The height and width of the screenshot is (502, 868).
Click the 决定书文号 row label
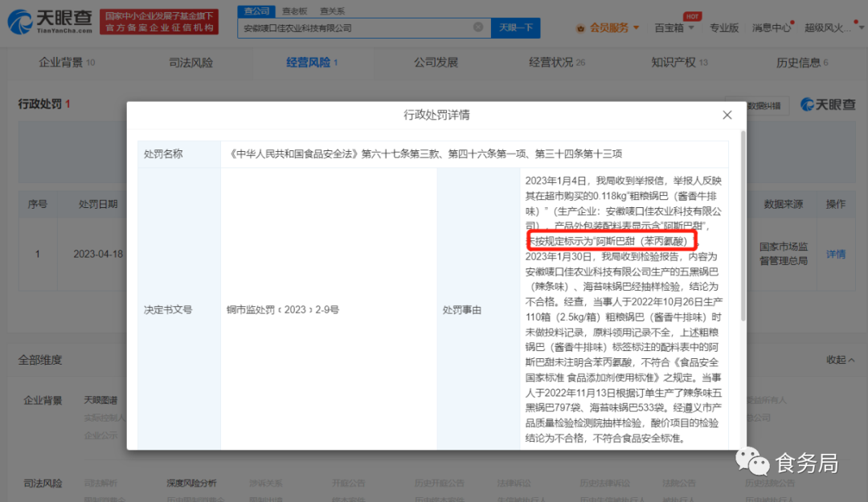(168, 309)
